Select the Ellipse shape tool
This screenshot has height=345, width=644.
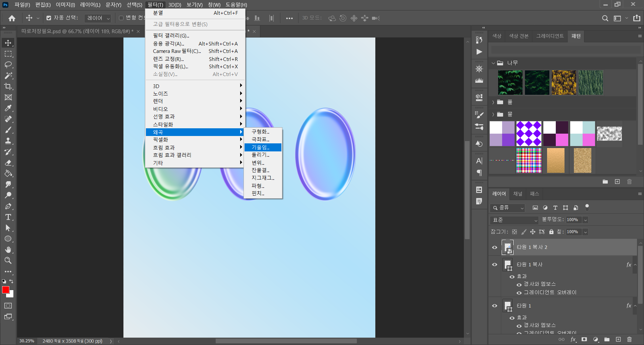tap(8, 239)
